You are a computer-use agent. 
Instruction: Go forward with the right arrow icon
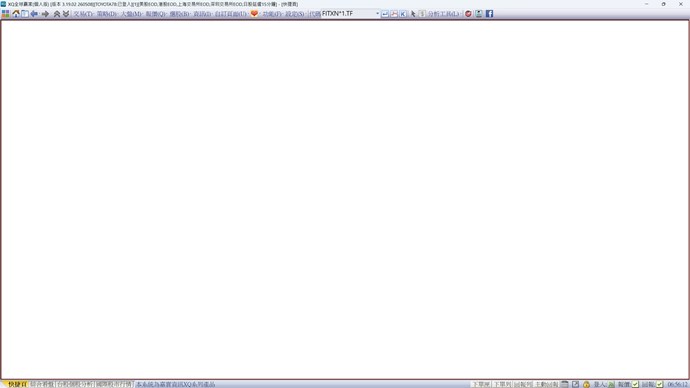pos(45,14)
